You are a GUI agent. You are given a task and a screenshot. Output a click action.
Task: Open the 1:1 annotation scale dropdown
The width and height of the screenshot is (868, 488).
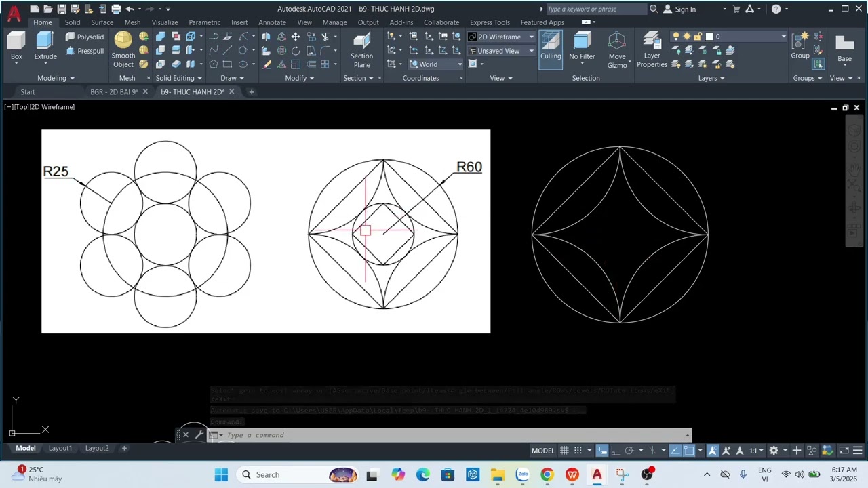(756, 451)
